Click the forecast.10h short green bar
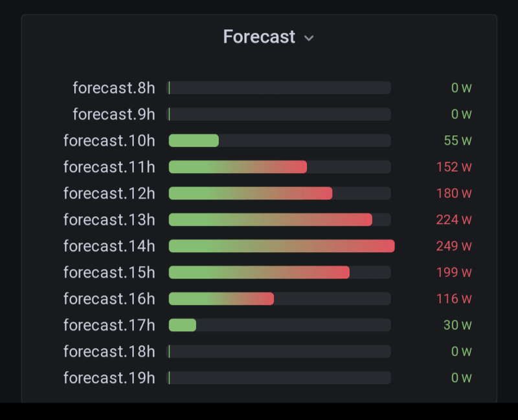 pyautogui.click(x=194, y=140)
